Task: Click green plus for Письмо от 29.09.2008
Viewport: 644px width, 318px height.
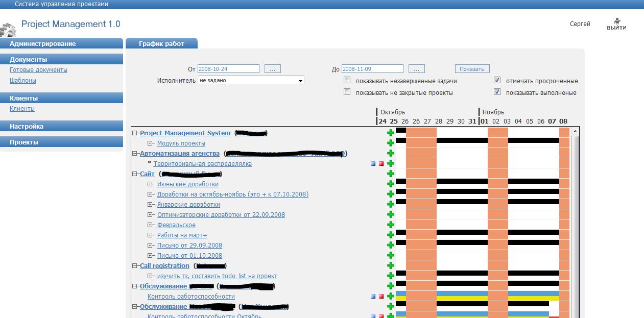Action: pyautogui.click(x=391, y=245)
